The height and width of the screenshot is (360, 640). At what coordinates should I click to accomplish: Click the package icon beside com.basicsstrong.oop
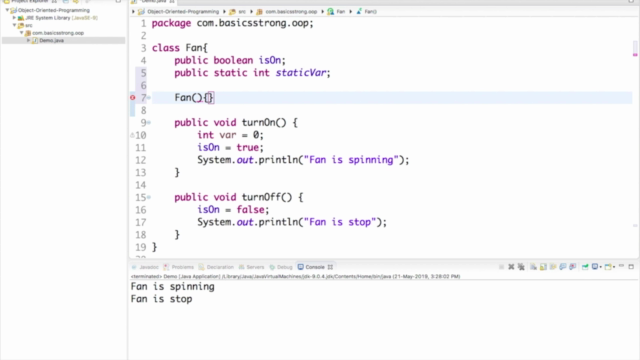pos(28,33)
